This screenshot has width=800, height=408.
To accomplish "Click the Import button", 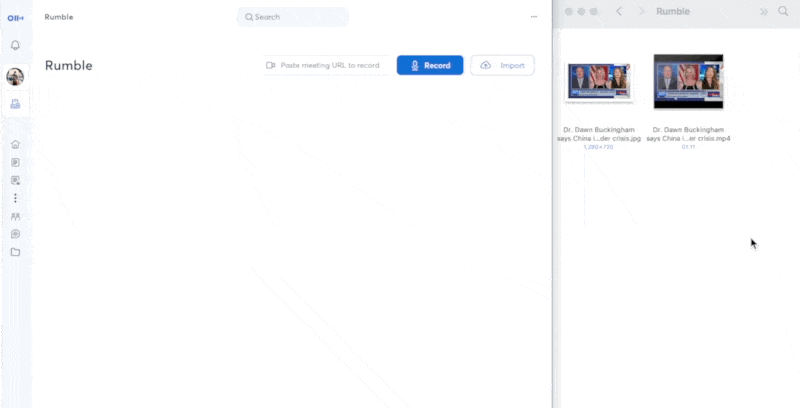I will [x=502, y=65].
